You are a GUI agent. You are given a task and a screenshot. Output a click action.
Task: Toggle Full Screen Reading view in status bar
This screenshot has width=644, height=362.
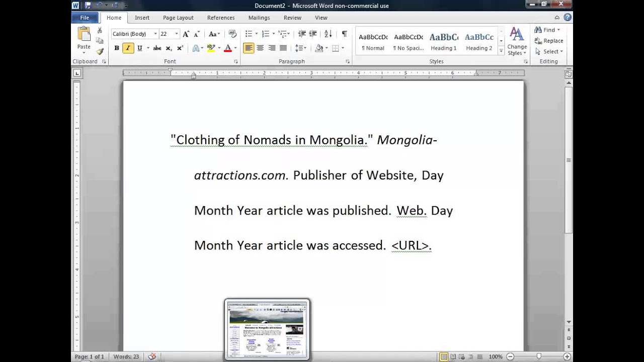tap(453, 356)
